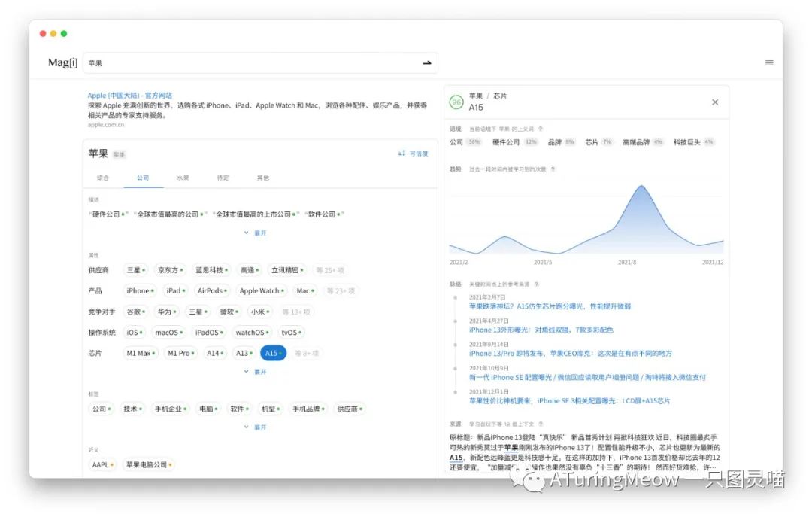Switch to the 综合 tab
This screenshot has width=812, height=517.
[102, 178]
